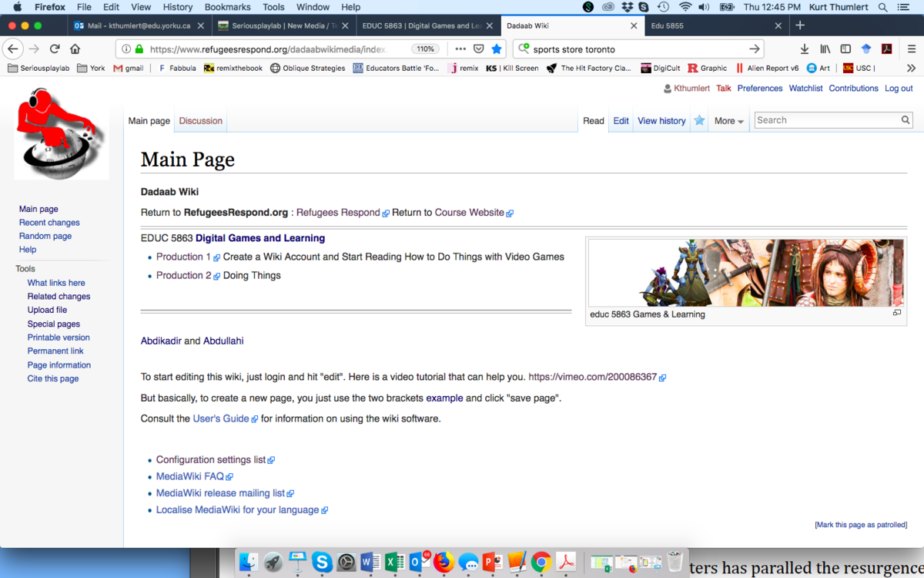This screenshot has width=924, height=578.
Task: Open Microsoft Excel from the Dock
Action: tap(395, 563)
